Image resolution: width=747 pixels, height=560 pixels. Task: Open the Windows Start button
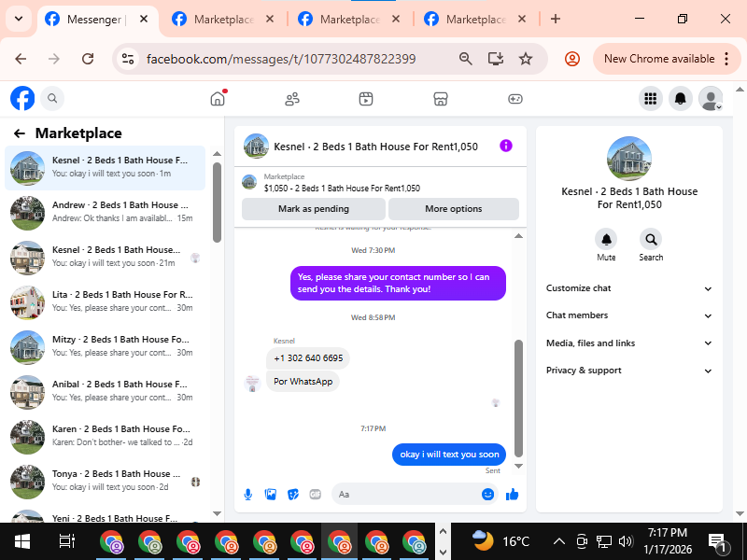[21, 541]
